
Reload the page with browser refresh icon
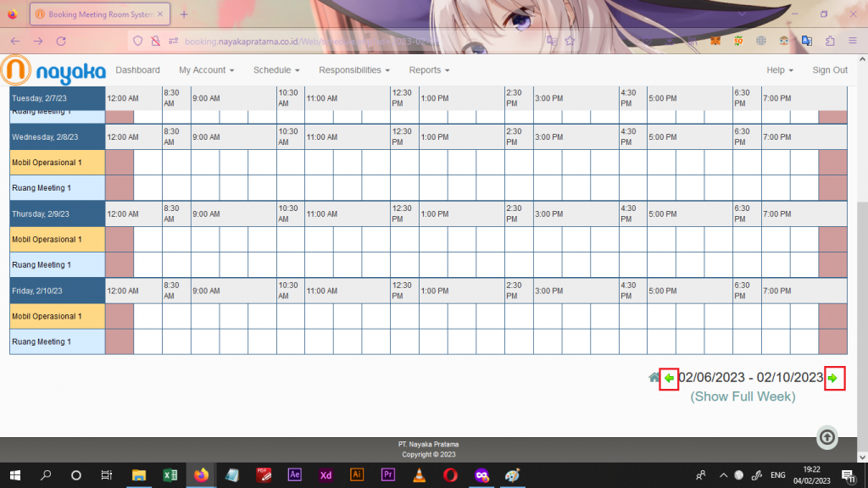tap(61, 41)
